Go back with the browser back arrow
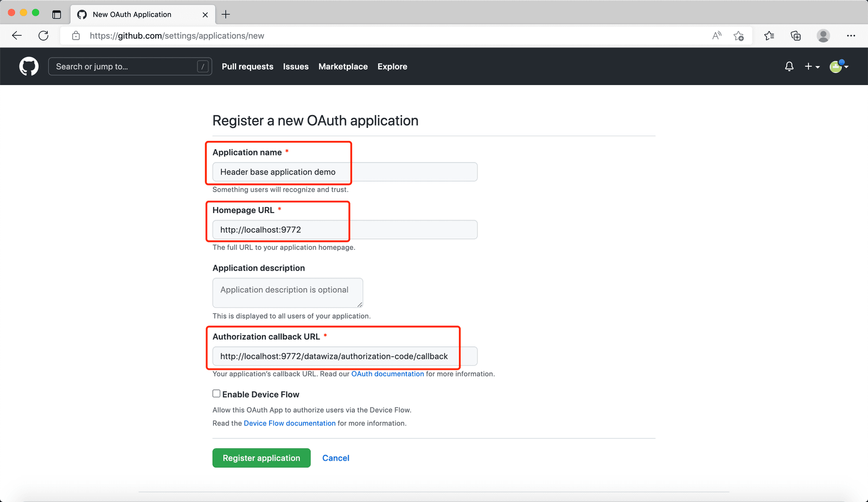Screen dimensions: 868x502 tap(17, 36)
